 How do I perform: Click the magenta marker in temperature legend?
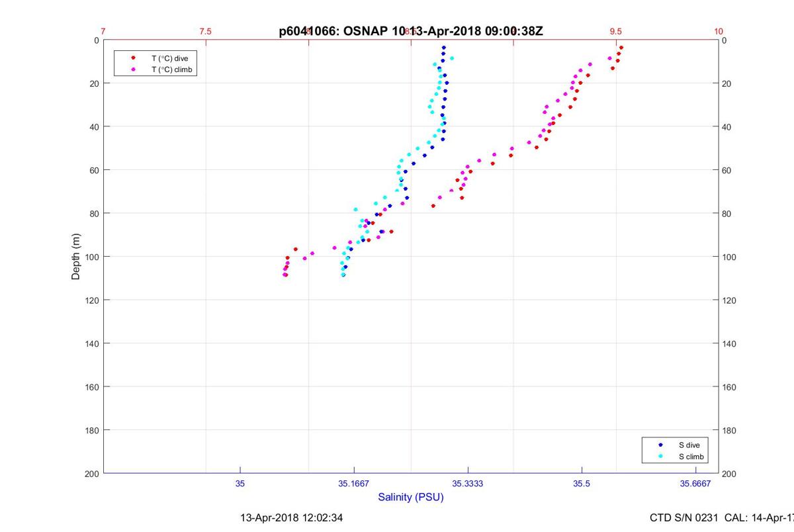(x=133, y=69)
